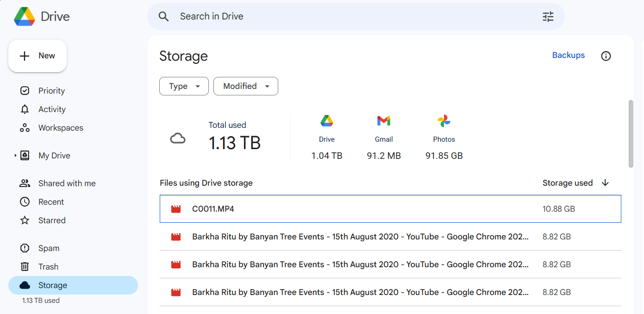Click the Search in Drive field
The height and width of the screenshot is (314, 644).
(x=352, y=17)
